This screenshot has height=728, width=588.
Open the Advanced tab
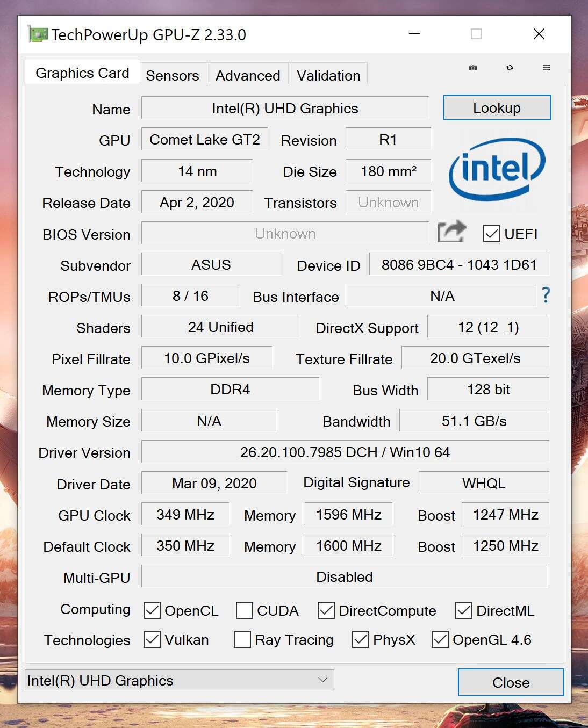[x=248, y=75]
